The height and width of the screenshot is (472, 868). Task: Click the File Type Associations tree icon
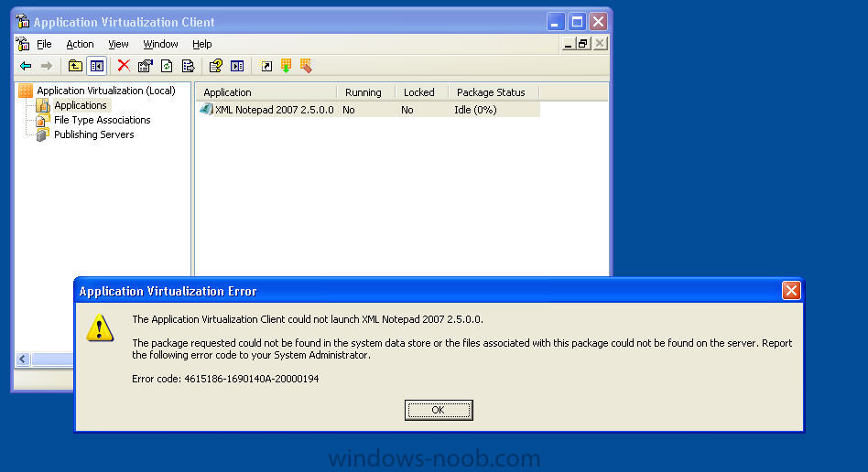43,120
